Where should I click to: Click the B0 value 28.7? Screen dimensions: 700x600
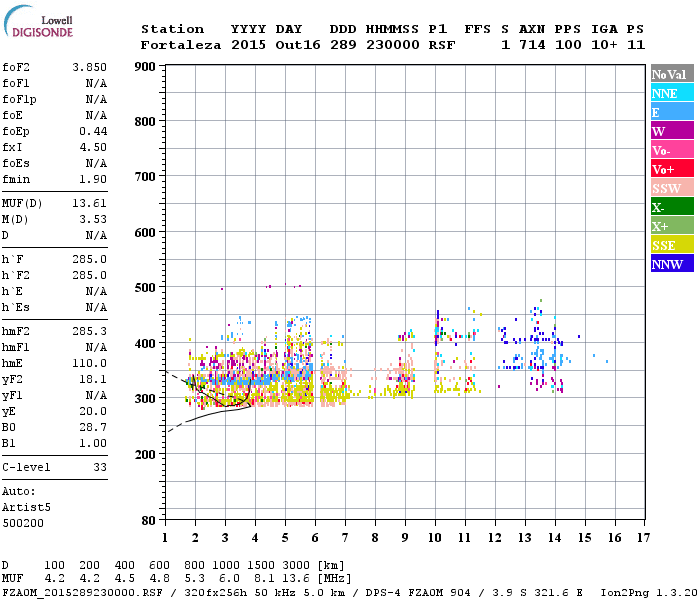(x=93, y=427)
